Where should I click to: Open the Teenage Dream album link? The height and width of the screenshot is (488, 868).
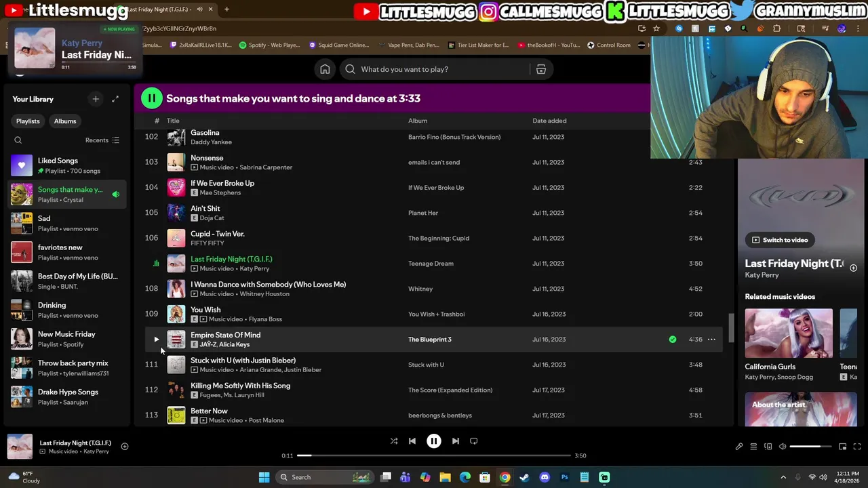tap(431, 264)
